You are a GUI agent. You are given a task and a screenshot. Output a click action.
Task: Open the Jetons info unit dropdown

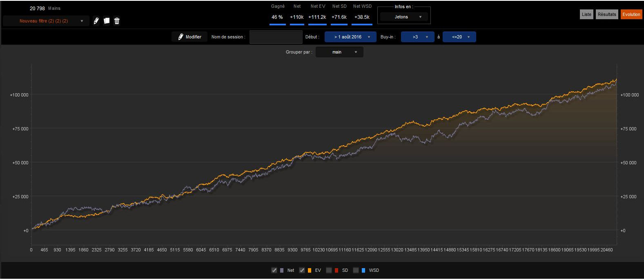click(x=403, y=17)
